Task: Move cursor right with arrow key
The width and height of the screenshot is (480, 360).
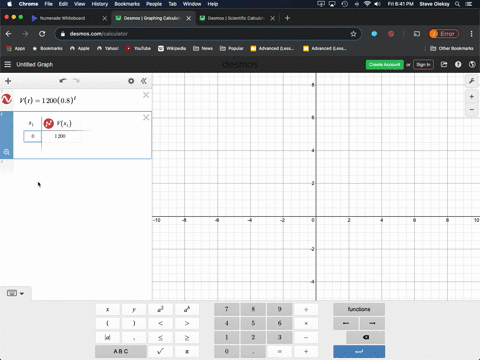Action: 372,323
